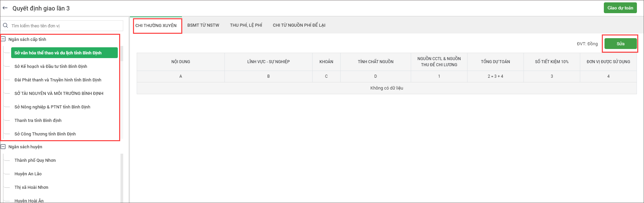The height and width of the screenshot is (203, 644).
Task: Choose Sở Công Thương tỉnh Bình Định
Action: pos(45,134)
